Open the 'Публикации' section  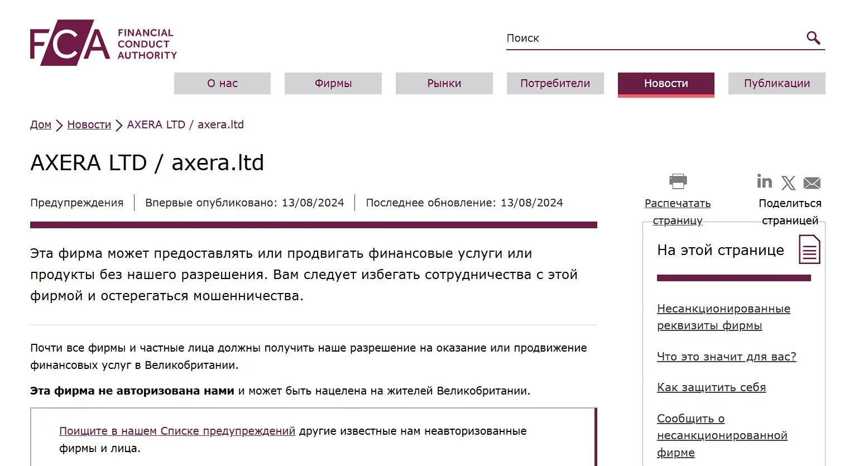(776, 83)
